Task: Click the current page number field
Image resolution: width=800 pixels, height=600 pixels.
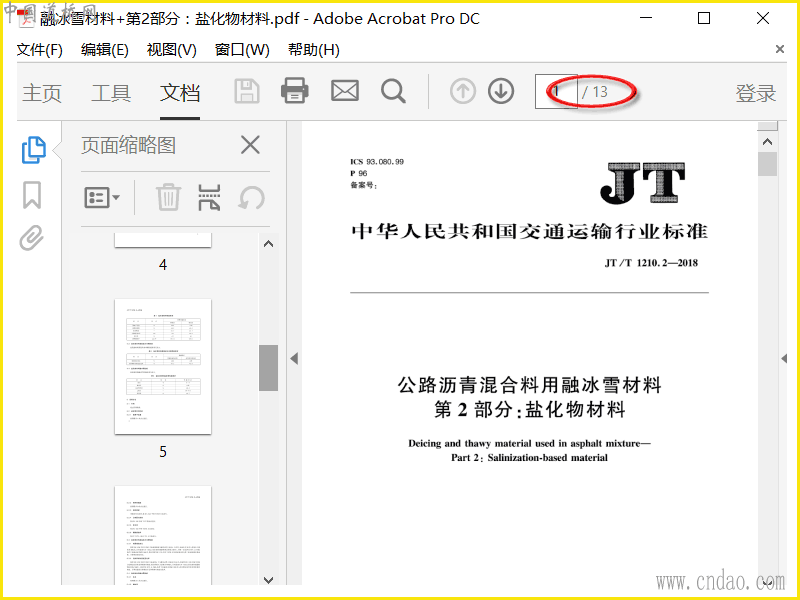Action: click(556, 92)
